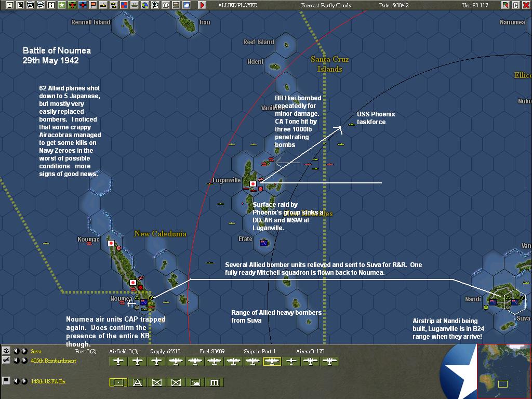Select the gun silhouette land unit icon
Image resolution: width=532 pixels, height=399 pixels.
coord(195,382)
